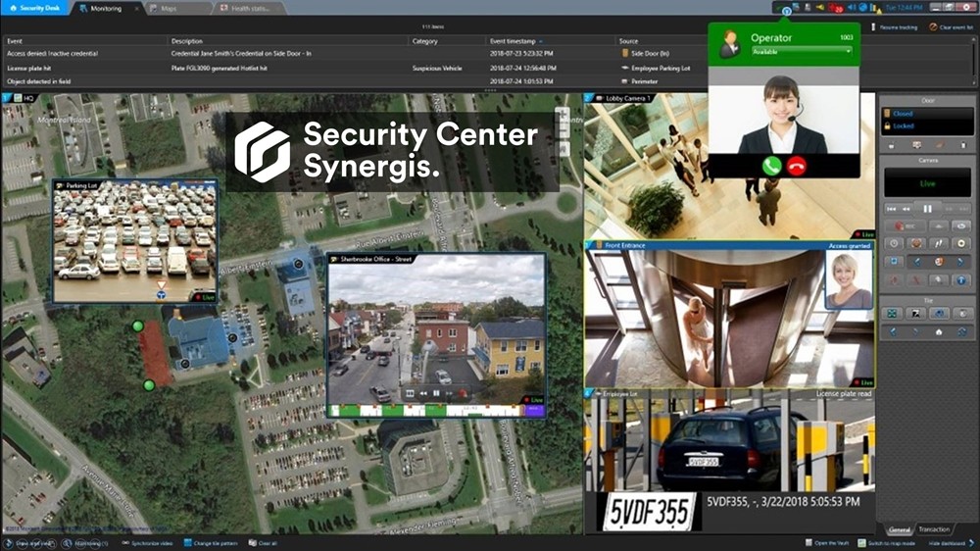Toggle the eye visibility icon in Camera widget

pyautogui.click(x=961, y=225)
